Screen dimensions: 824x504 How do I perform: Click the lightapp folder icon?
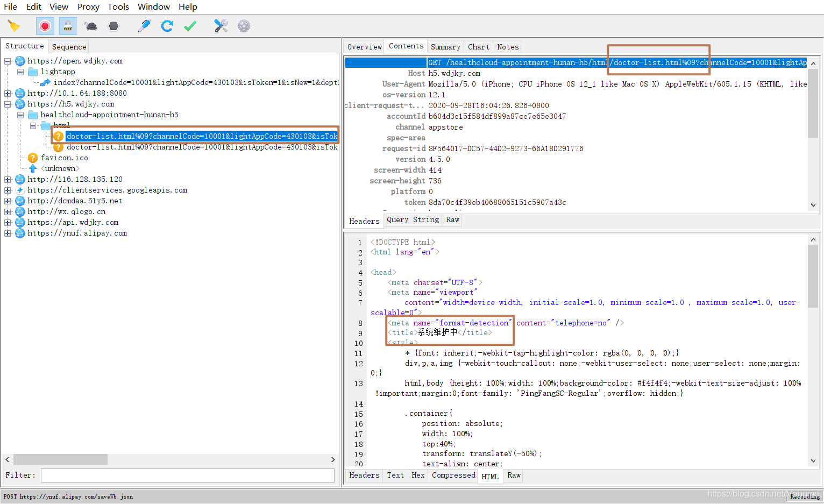33,72
